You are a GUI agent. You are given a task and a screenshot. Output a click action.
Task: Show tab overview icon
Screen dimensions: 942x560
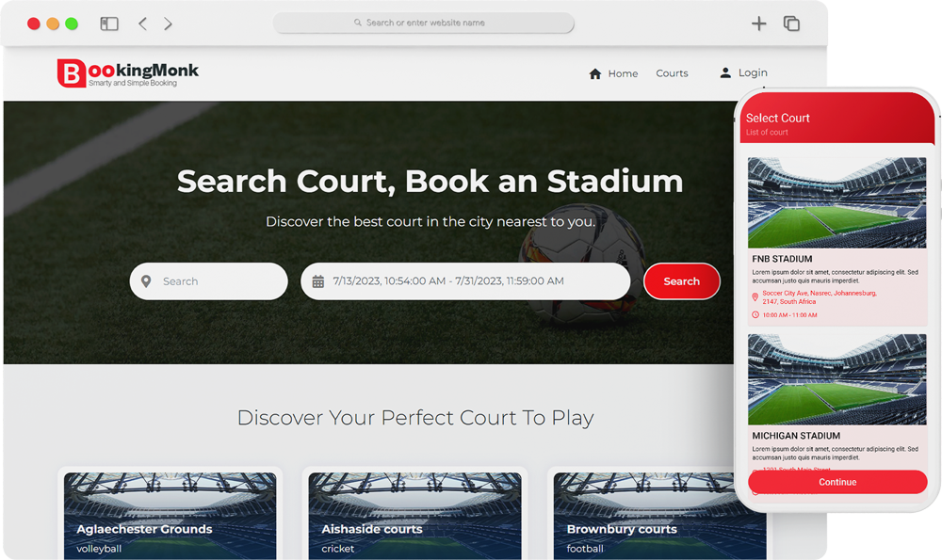click(x=791, y=24)
